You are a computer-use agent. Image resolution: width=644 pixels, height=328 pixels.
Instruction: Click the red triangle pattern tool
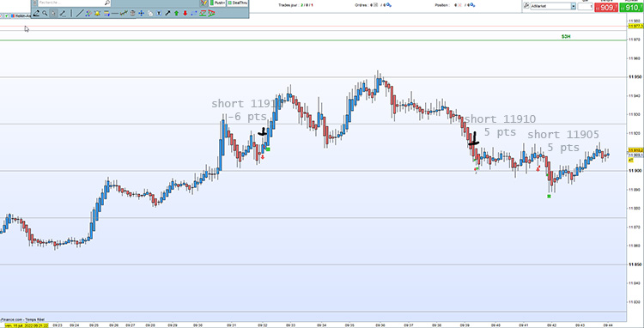point(211,13)
